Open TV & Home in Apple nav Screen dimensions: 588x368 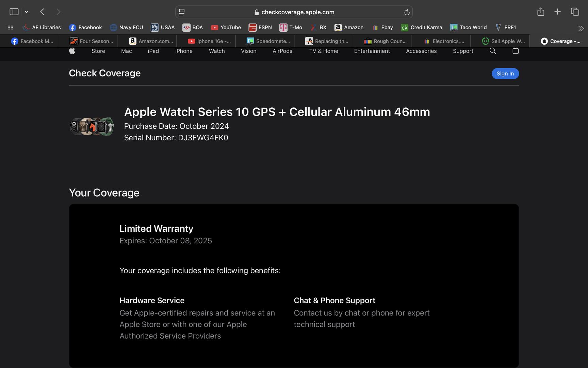pyautogui.click(x=324, y=51)
